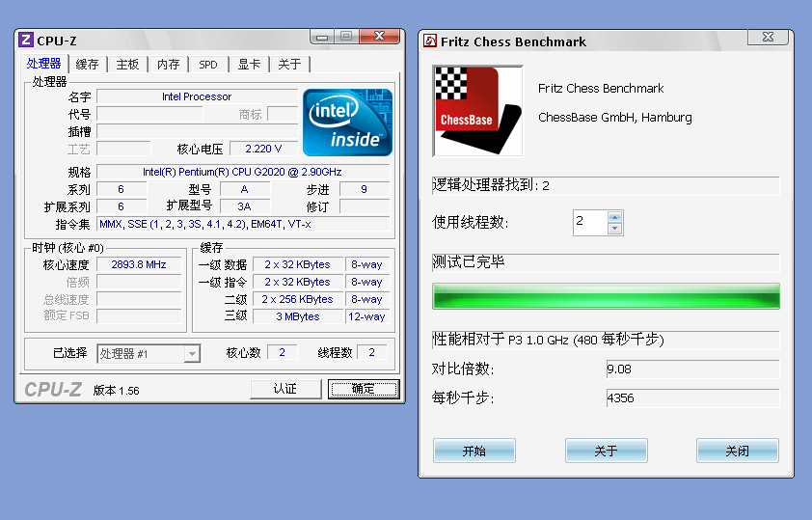The image size is (812, 520).
Task: Click the 二级 cache value 2 x 256 KBytes
Action: [298, 299]
